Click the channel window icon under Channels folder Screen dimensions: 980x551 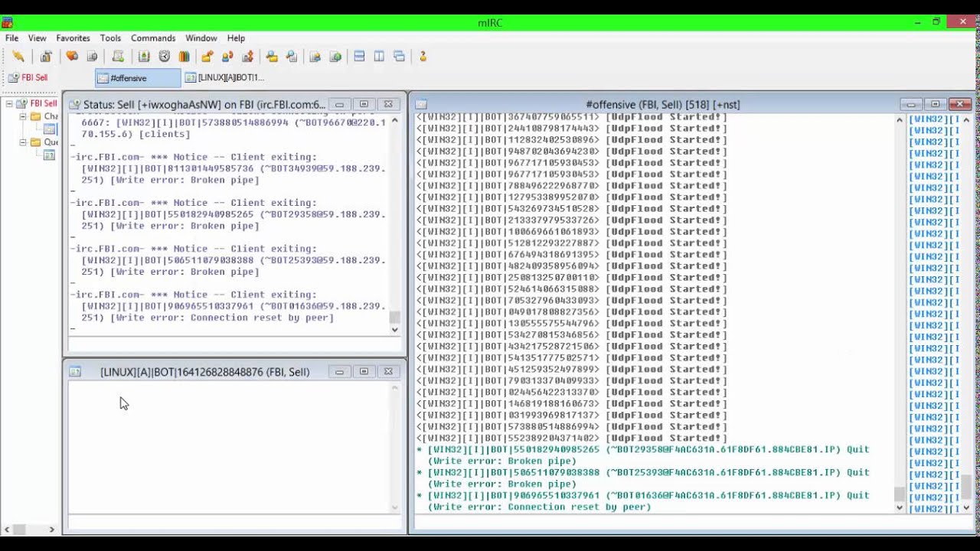[50, 129]
